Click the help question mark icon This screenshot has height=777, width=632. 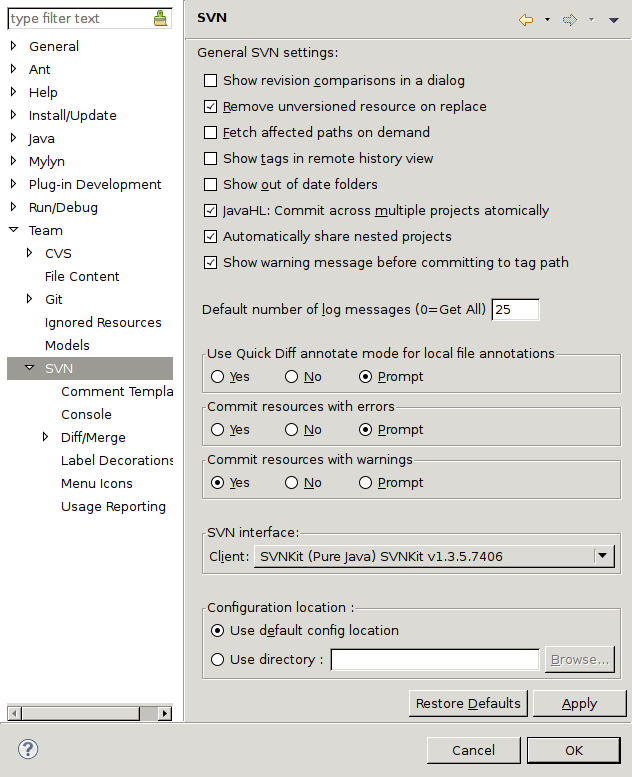pyautogui.click(x=28, y=749)
